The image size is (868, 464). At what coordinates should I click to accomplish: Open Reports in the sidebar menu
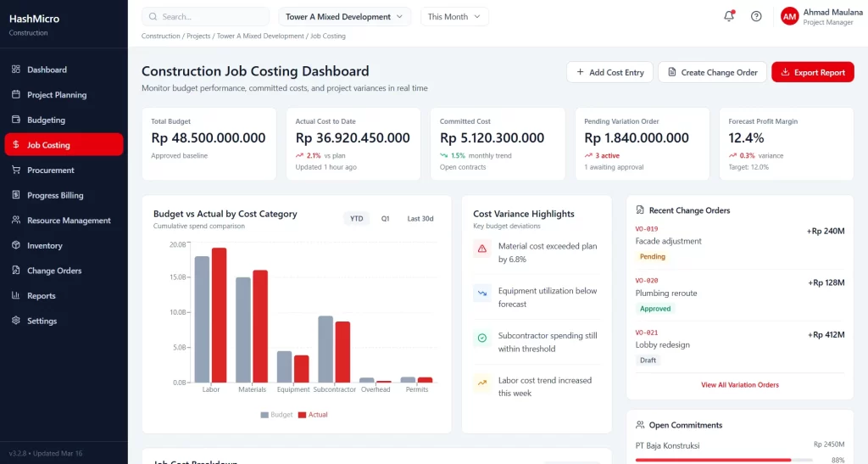64,296
